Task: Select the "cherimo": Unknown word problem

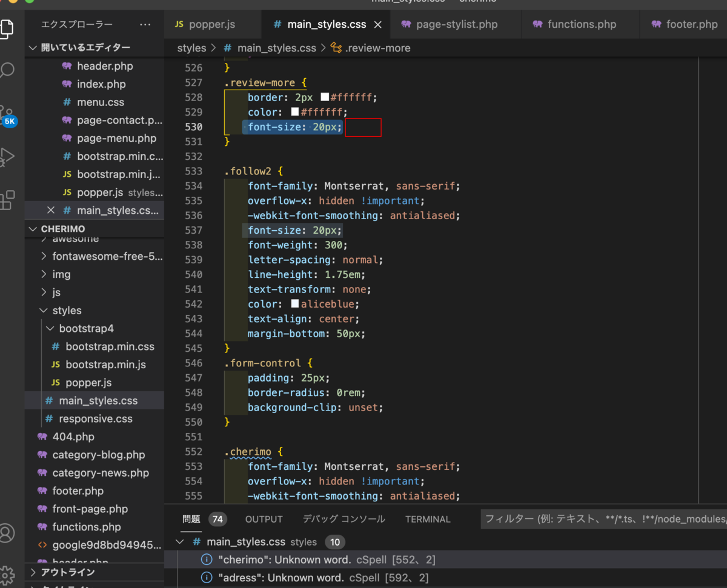Action: click(327, 560)
